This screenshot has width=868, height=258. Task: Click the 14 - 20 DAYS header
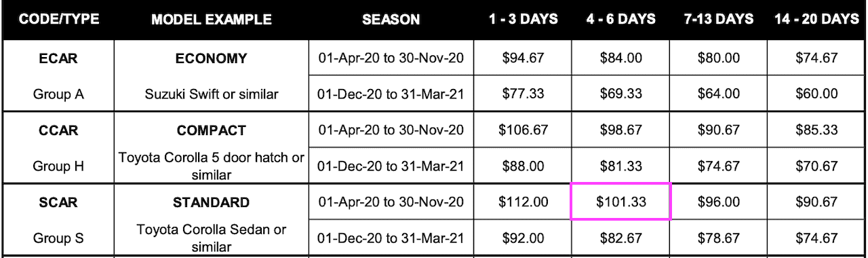pyautogui.click(x=816, y=19)
